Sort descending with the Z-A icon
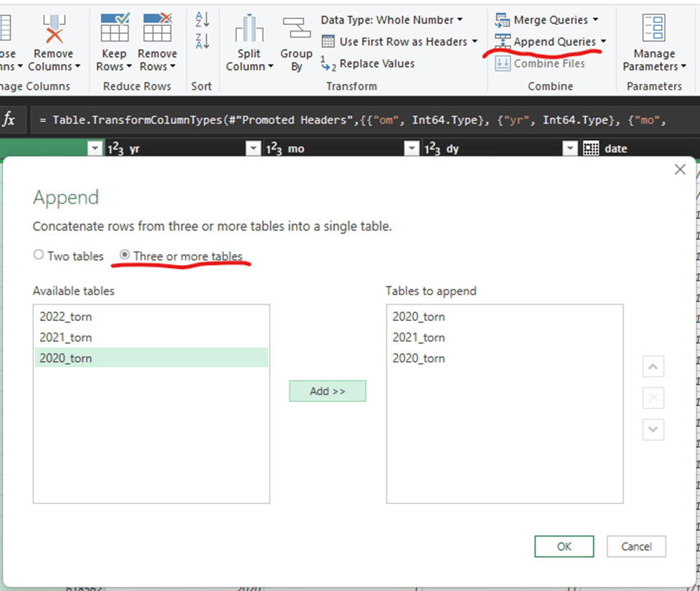Viewport: 700px width, 591px height. 202,41
